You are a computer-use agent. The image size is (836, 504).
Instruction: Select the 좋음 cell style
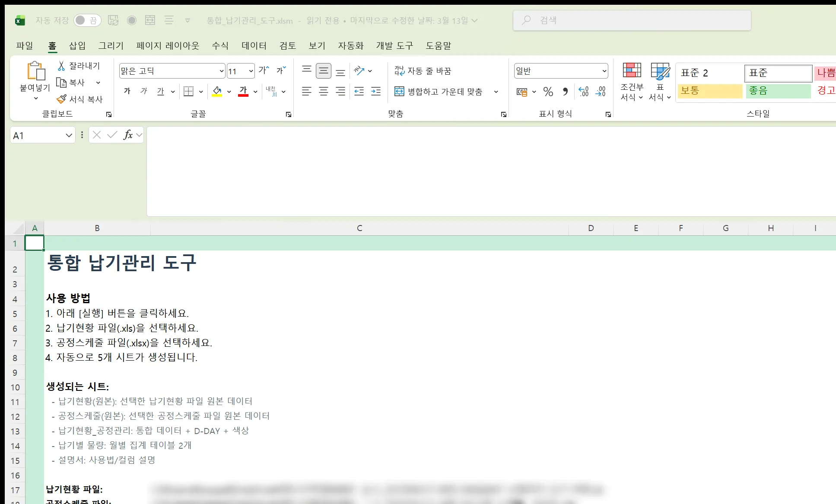[x=778, y=91]
